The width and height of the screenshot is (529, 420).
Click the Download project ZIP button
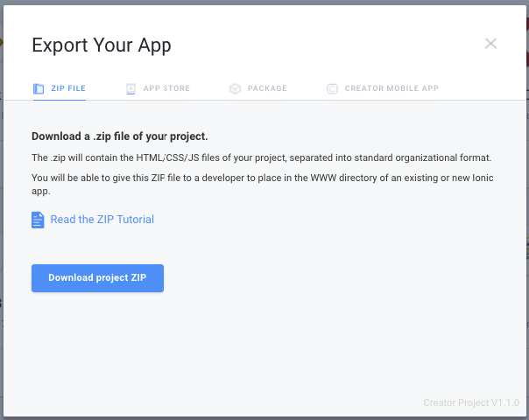point(97,278)
